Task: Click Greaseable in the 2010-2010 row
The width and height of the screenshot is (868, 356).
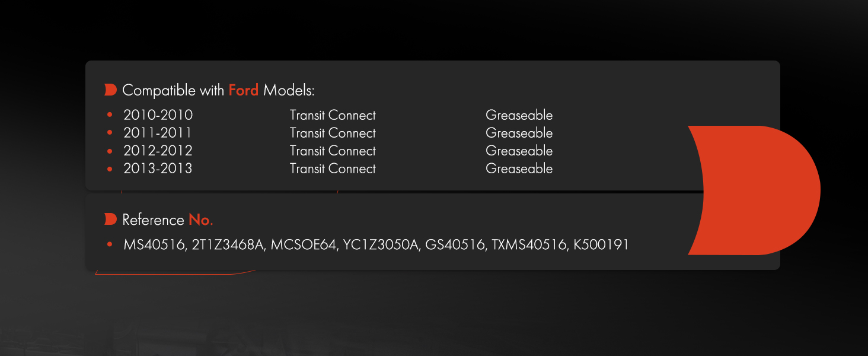Action: point(519,115)
